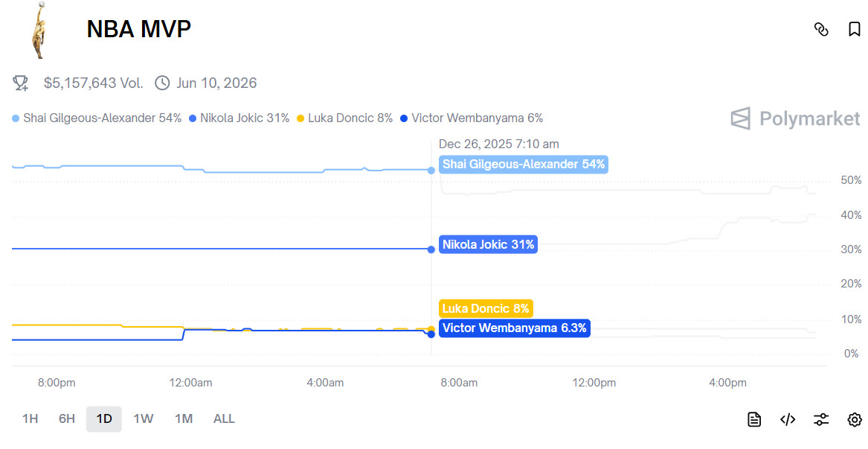Click Nikola Jokic 31% legend entry
This screenshot has height=449, width=868.
pyautogui.click(x=239, y=118)
